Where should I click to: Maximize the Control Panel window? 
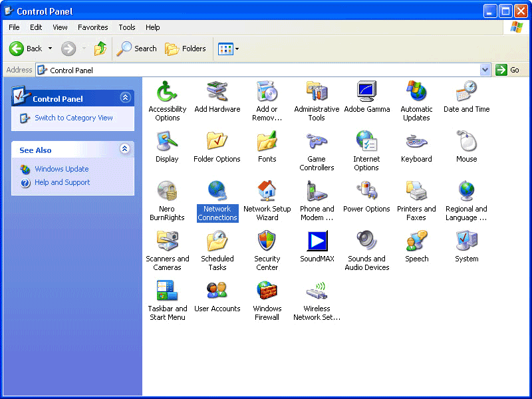pyautogui.click(x=505, y=11)
